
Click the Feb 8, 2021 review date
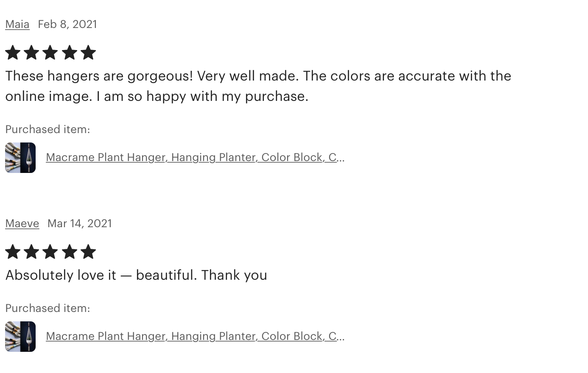[x=67, y=25]
